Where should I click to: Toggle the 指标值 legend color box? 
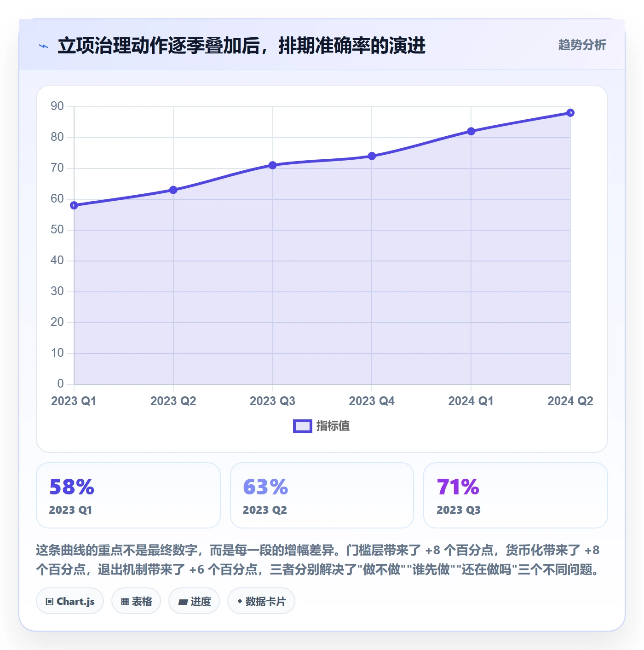pyautogui.click(x=303, y=426)
